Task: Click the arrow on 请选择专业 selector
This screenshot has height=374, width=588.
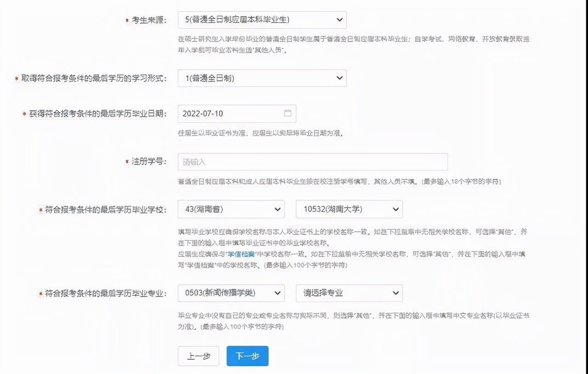Action: point(395,293)
